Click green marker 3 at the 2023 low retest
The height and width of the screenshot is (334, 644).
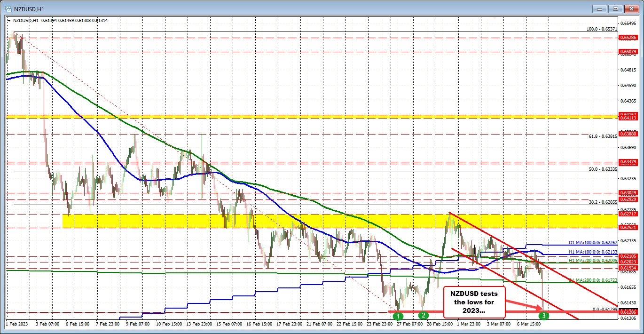click(x=543, y=316)
